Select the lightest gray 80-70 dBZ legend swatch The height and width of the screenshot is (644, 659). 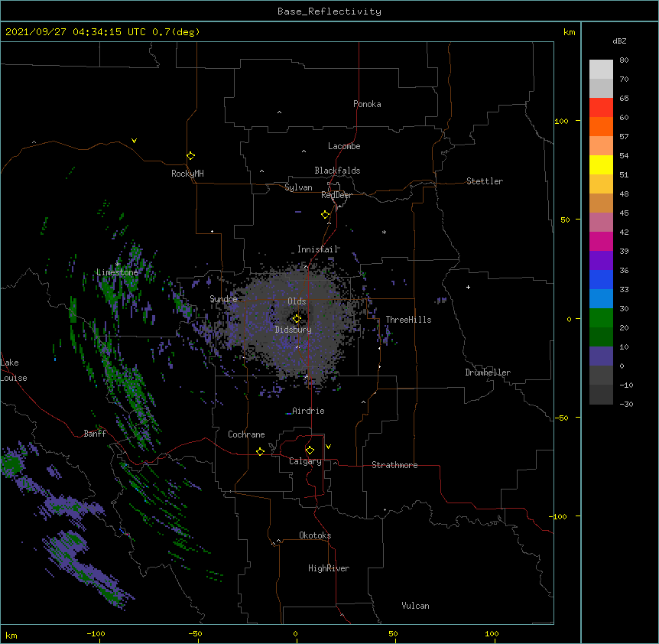pyautogui.click(x=601, y=70)
